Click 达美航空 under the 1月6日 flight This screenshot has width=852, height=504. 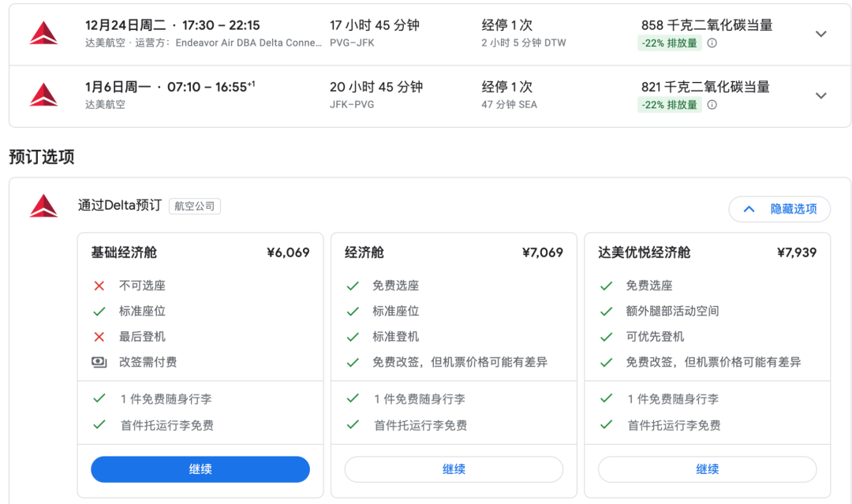point(105,105)
